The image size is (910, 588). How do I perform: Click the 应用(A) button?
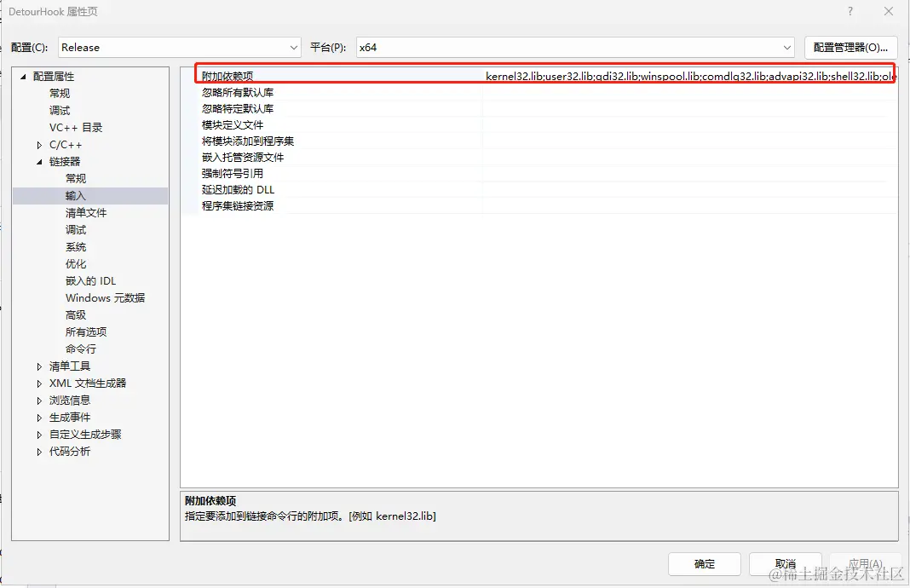pyautogui.click(x=866, y=563)
